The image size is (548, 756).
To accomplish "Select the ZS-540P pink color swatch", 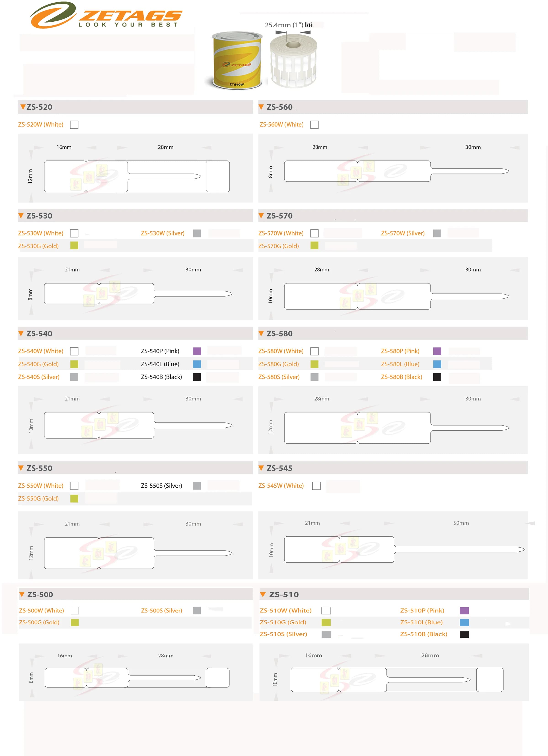I will click(197, 351).
